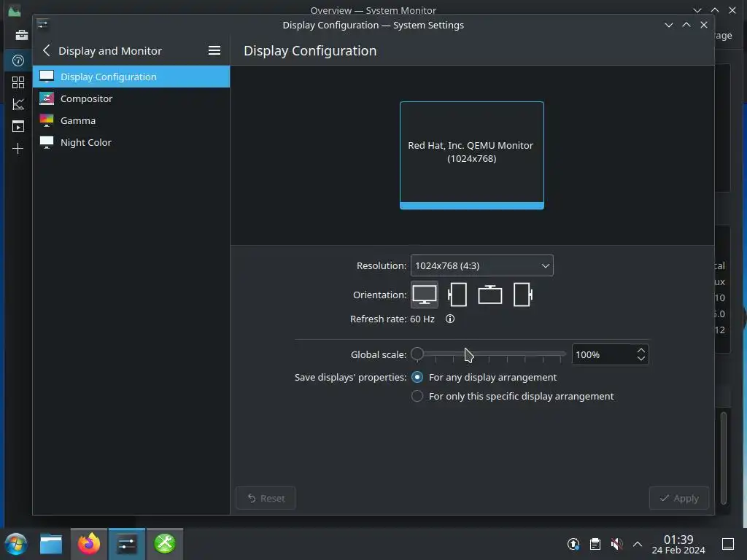
Task: Click the Global scale slider handle
Action: click(417, 354)
